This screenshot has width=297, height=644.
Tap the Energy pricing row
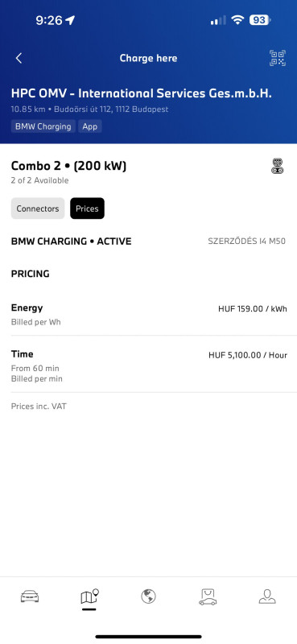pos(148,315)
